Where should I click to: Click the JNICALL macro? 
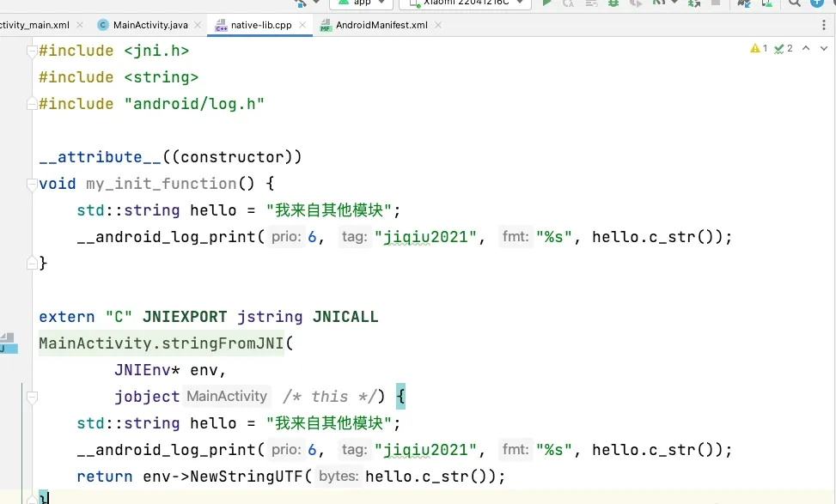tap(345, 317)
